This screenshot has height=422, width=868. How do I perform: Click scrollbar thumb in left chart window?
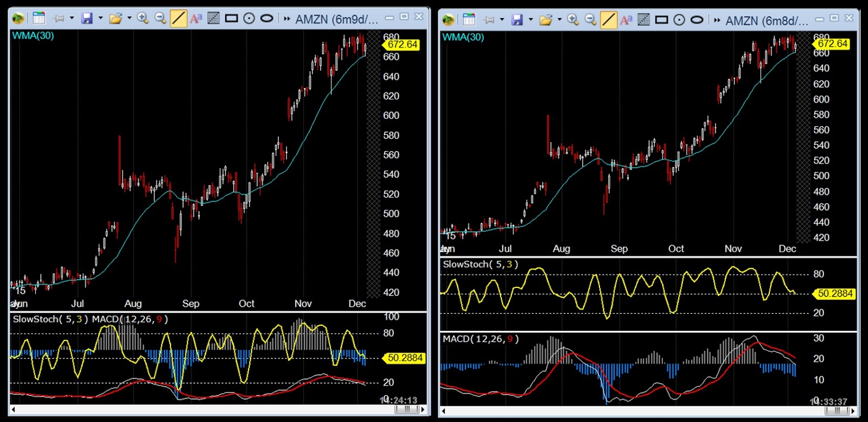[406, 410]
